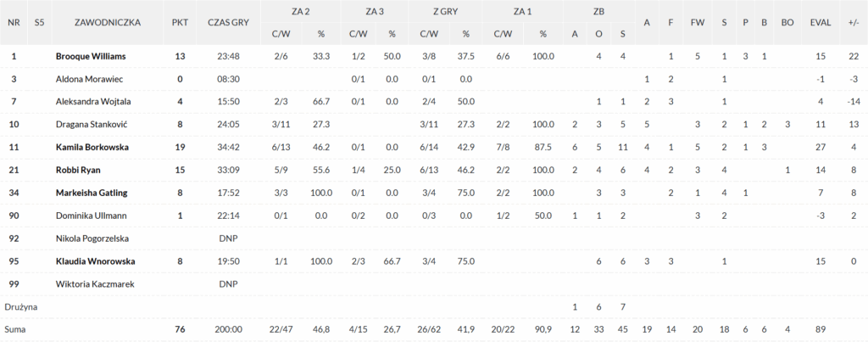The image size is (868, 342).
Task: Click Klaudia Wnorowska's name
Action: 95,261
